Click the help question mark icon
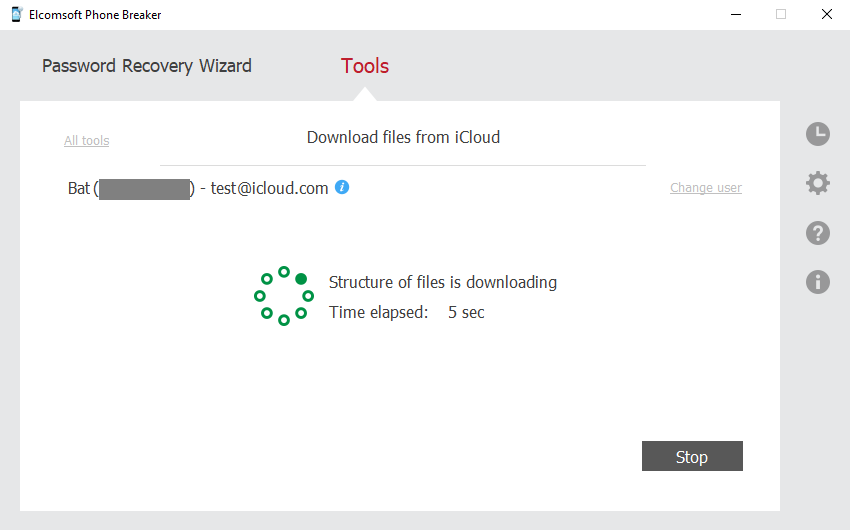The image size is (850, 530). 818,233
